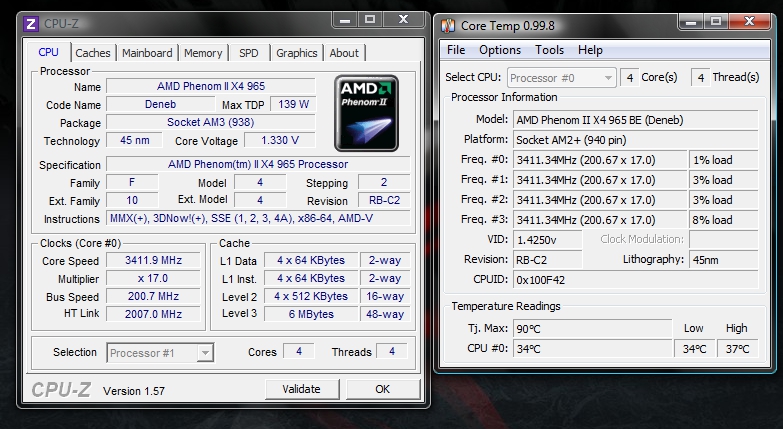Click the AMD Phenom II logo image
783x429 pixels.
pyautogui.click(x=367, y=113)
